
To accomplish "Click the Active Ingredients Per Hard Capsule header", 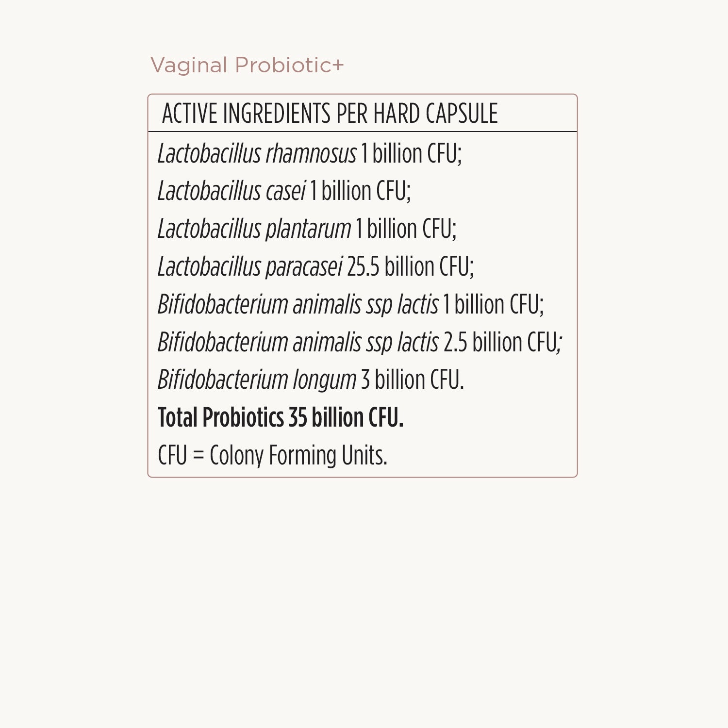I will coord(330,114).
